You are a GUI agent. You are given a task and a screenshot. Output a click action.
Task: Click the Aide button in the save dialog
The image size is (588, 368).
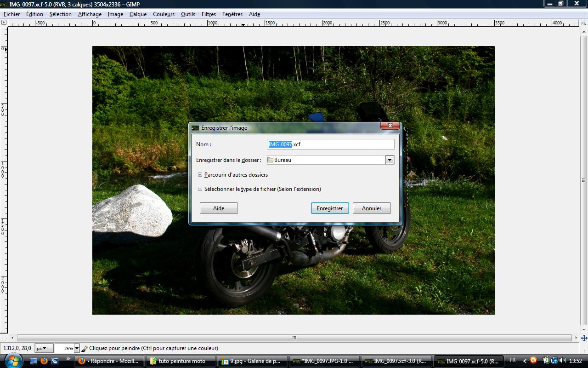219,208
